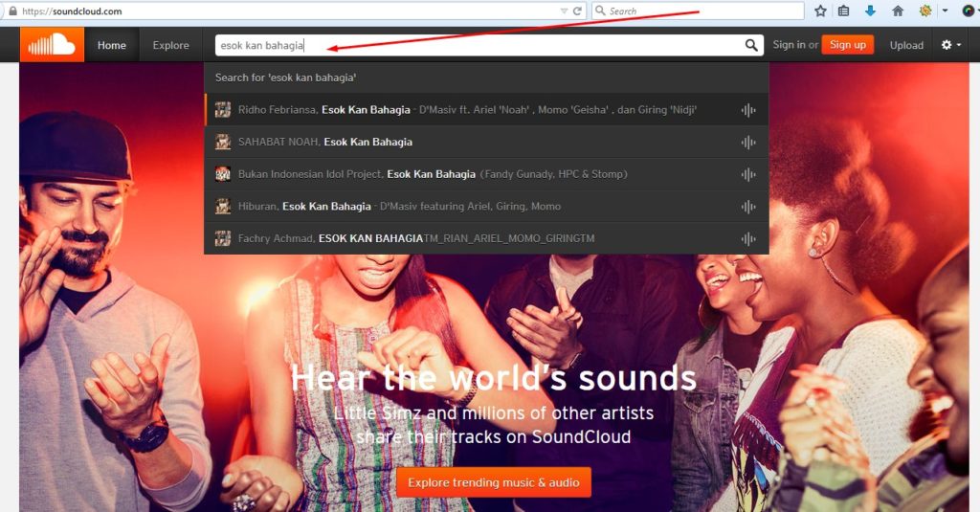Reload the page with the refresh icon
Image resolution: width=980 pixels, height=512 pixels.
coord(577,11)
